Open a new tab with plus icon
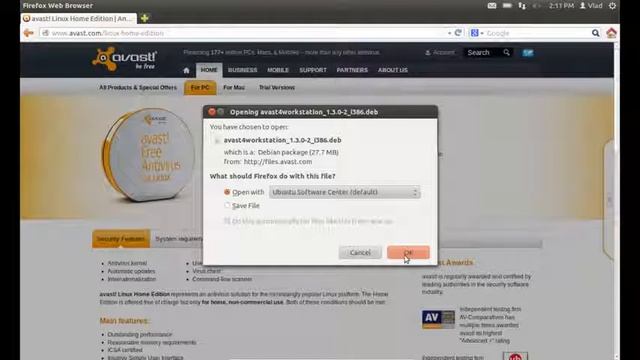Image resolution: width=640 pixels, height=360 pixels. pyautogui.click(x=144, y=18)
